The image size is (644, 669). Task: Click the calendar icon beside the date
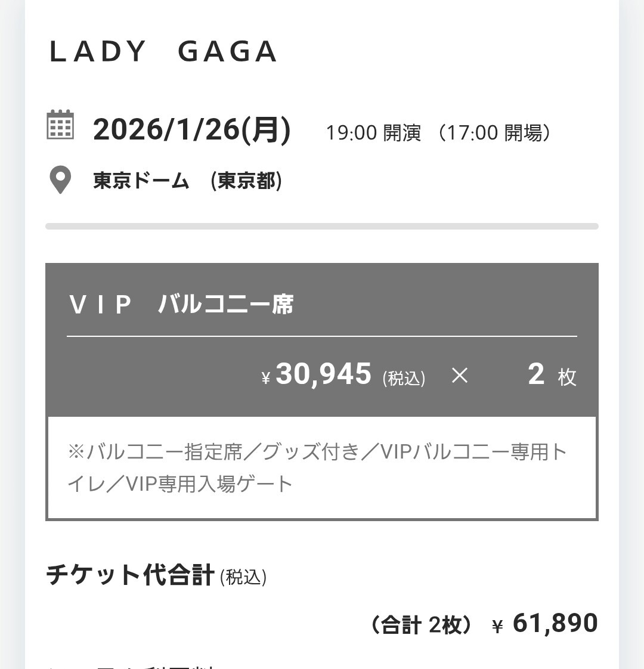point(60,125)
